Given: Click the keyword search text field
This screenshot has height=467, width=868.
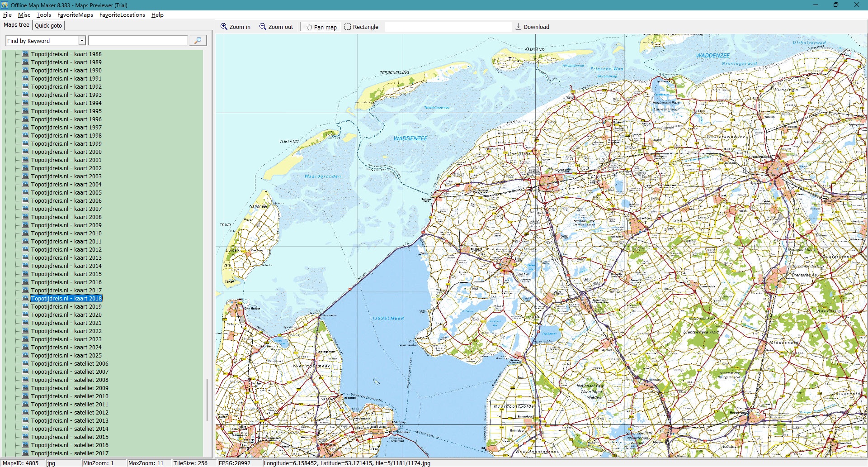Looking at the screenshot, I should (x=138, y=41).
